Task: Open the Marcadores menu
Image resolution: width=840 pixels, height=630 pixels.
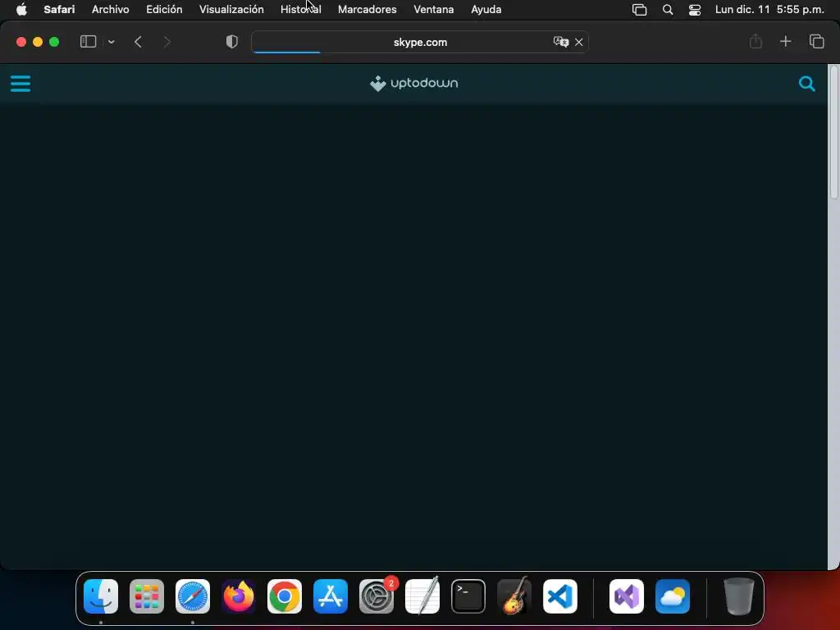Action: pos(367,9)
